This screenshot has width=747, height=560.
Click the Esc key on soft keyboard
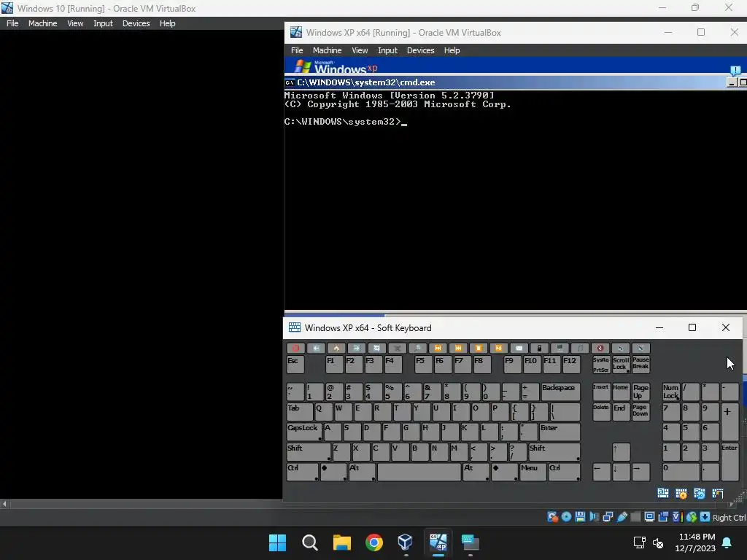pyautogui.click(x=295, y=365)
